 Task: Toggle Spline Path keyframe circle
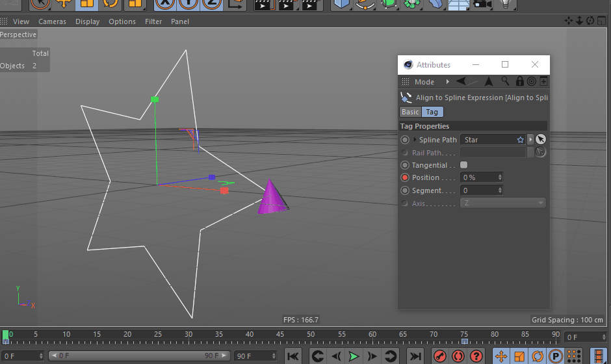click(x=405, y=140)
